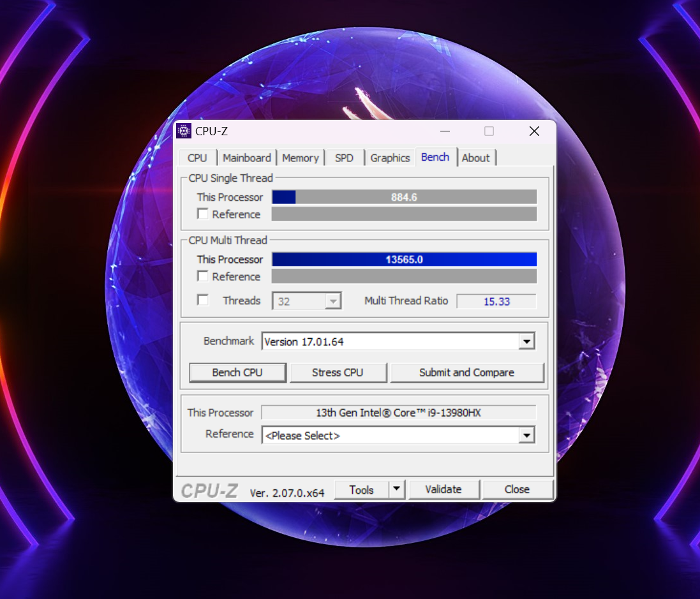Click the single thread Reference bar
Image resolution: width=700 pixels, height=599 pixels.
[405, 214]
